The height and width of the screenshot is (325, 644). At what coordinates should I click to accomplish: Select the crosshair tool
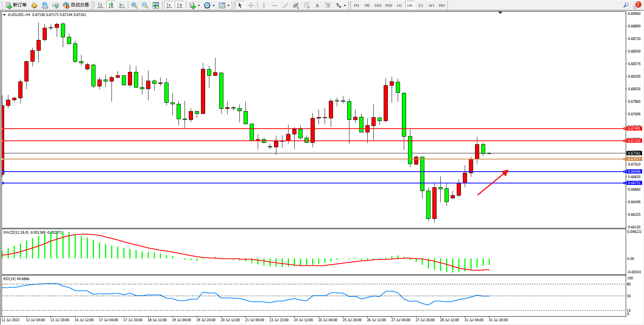(251, 5)
